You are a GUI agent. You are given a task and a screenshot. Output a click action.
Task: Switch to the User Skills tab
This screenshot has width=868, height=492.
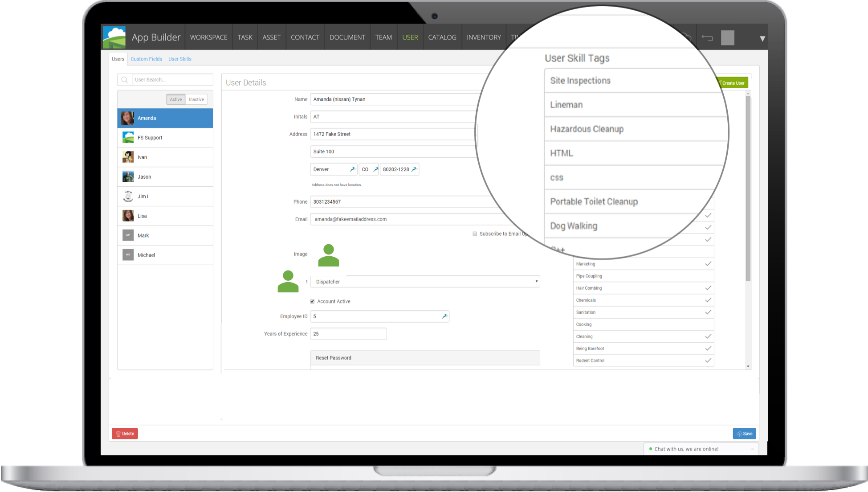coord(179,59)
